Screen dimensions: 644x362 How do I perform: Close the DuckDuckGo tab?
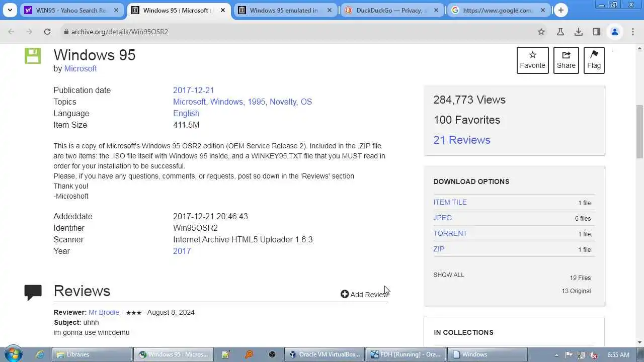[436, 10]
